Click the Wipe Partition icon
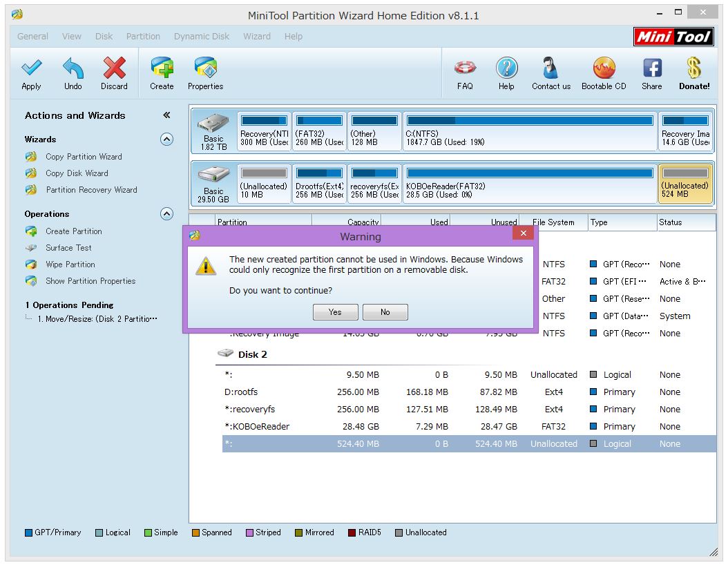This screenshot has height=567, width=728. [x=31, y=265]
